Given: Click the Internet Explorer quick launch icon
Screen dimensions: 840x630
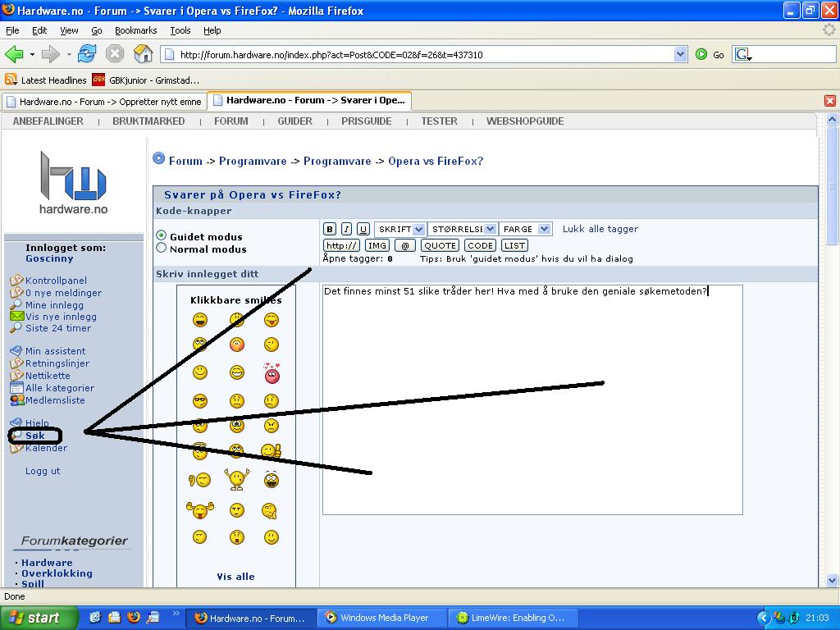Looking at the screenshot, I should click(x=95, y=617).
